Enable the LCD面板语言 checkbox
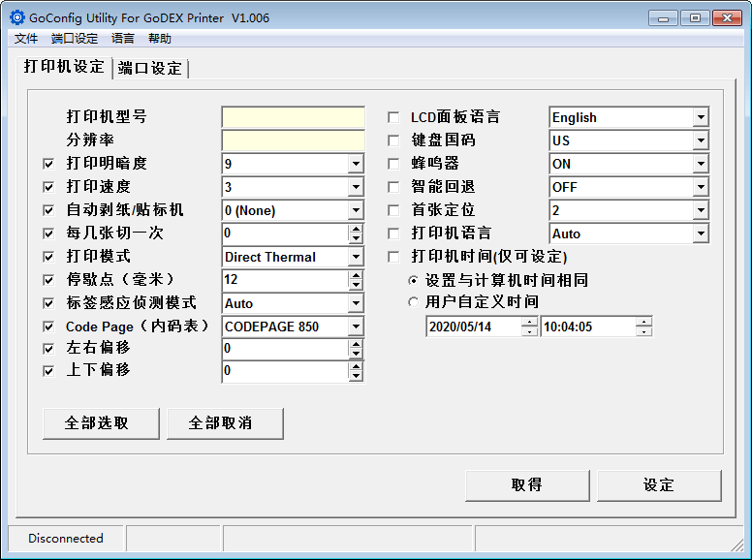The width and height of the screenshot is (752, 560). pos(393,117)
